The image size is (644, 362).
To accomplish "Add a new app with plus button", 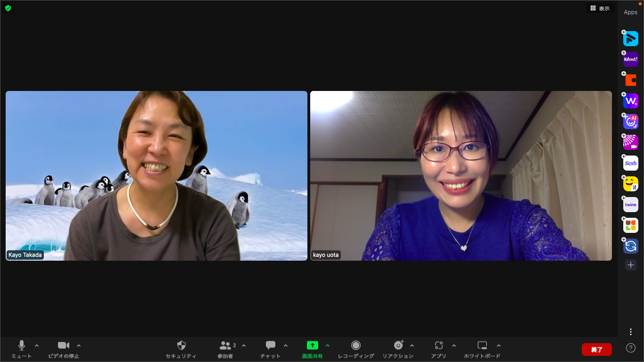I will 631,265.
